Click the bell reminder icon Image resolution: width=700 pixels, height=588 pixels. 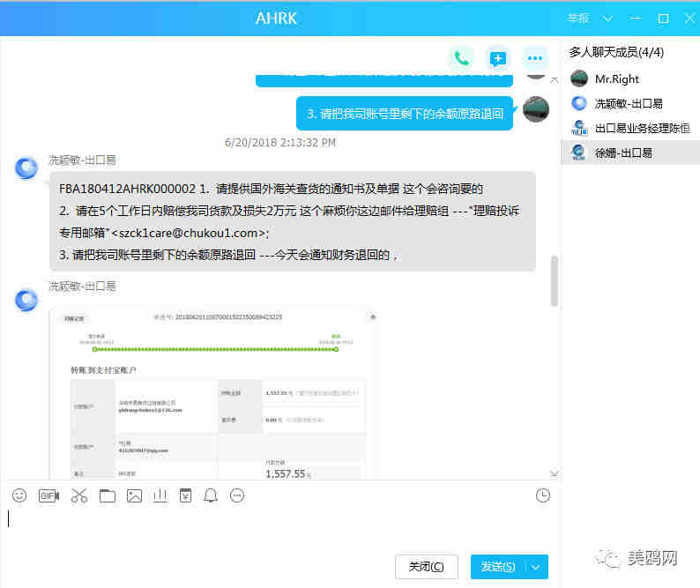click(211, 495)
